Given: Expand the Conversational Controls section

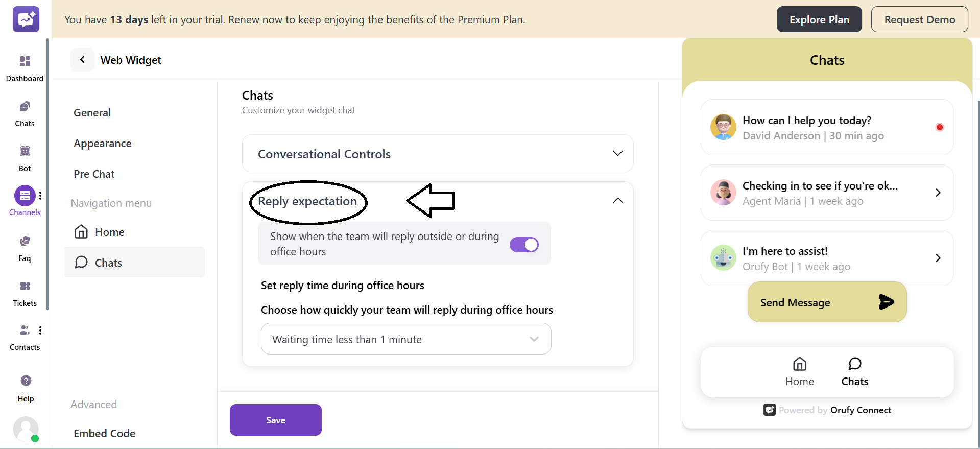Looking at the screenshot, I should click(617, 153).
